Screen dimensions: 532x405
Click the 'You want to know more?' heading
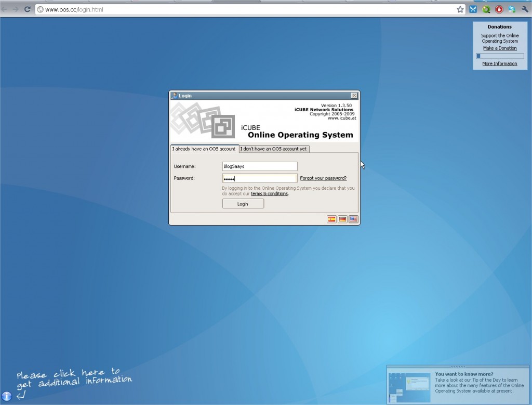tap(464, 374)
